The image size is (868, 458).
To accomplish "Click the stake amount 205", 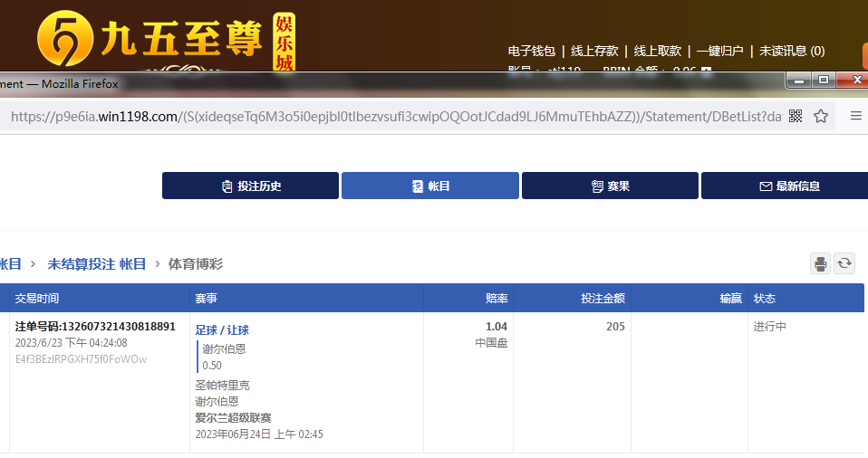I will [615, 327].
